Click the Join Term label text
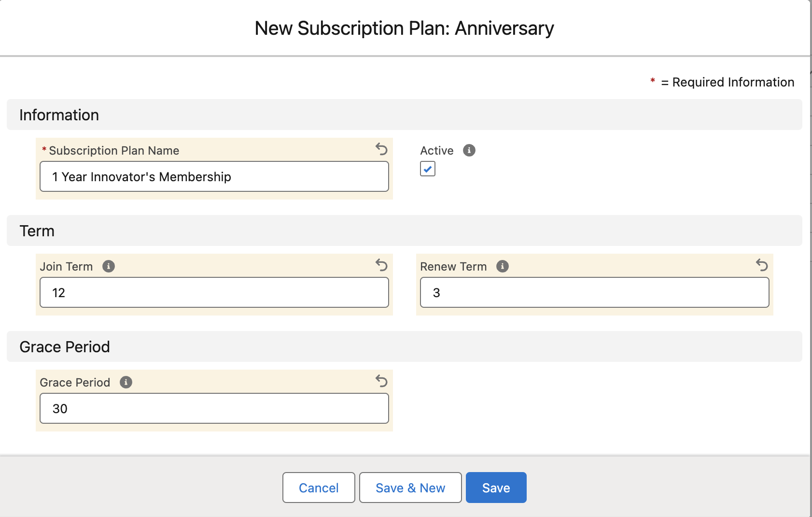Image resolution: width=812 pixels, height=517 pixels. (x=66, y=267)
